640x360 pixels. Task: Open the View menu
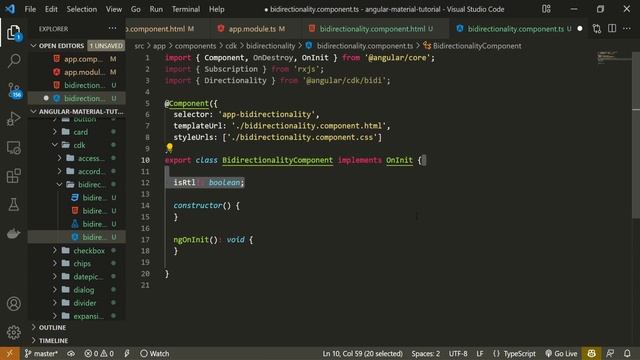[113, 9]
